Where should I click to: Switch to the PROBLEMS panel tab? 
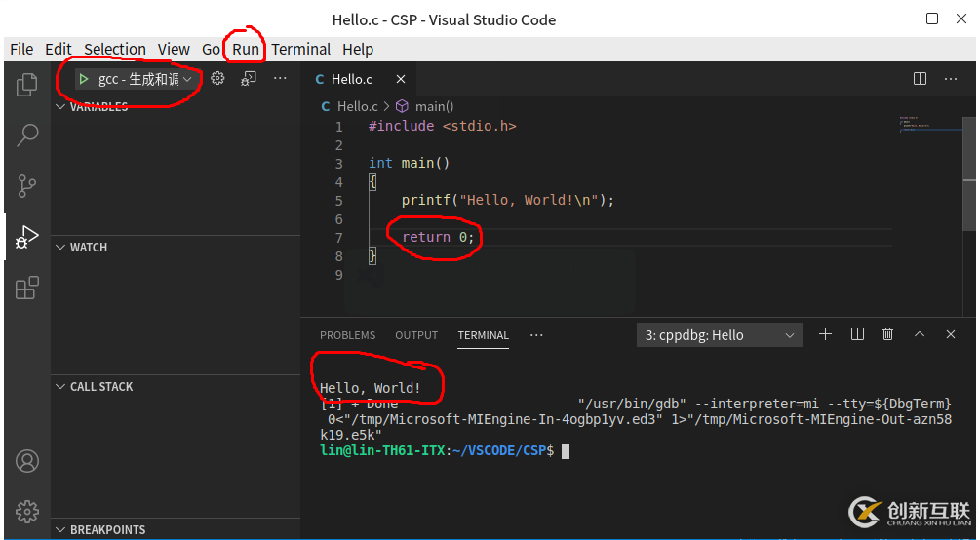[347, 335]
